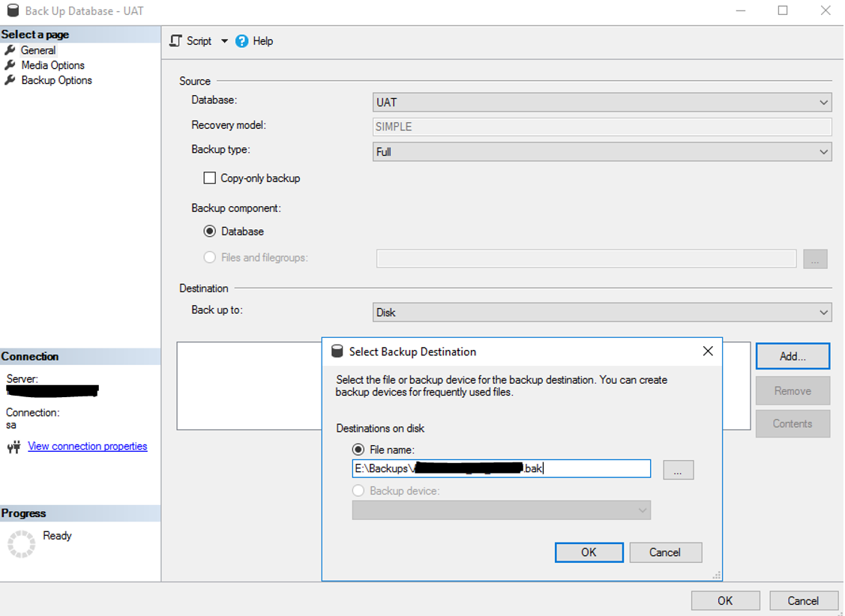Select the File name radio button
The image size is (845, 616).
click(x=358, y=450)
